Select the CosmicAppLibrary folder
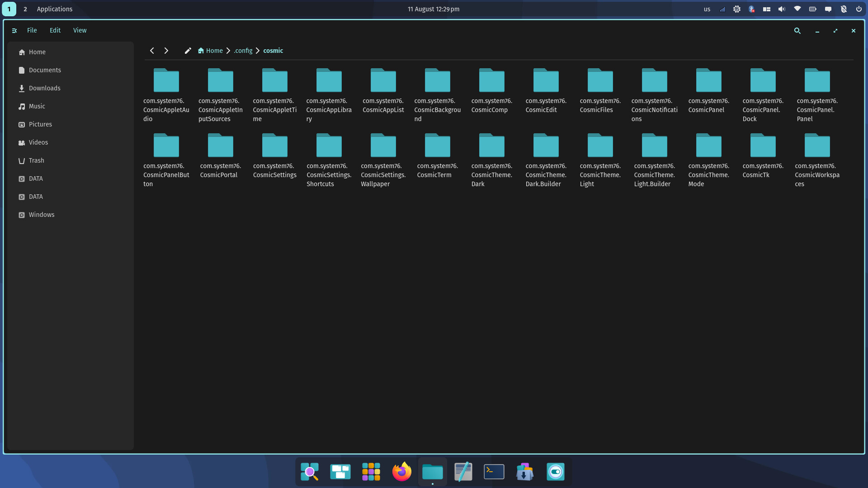Screen dimensions: 868x488 pyautogui.click(x=329, y=95)
